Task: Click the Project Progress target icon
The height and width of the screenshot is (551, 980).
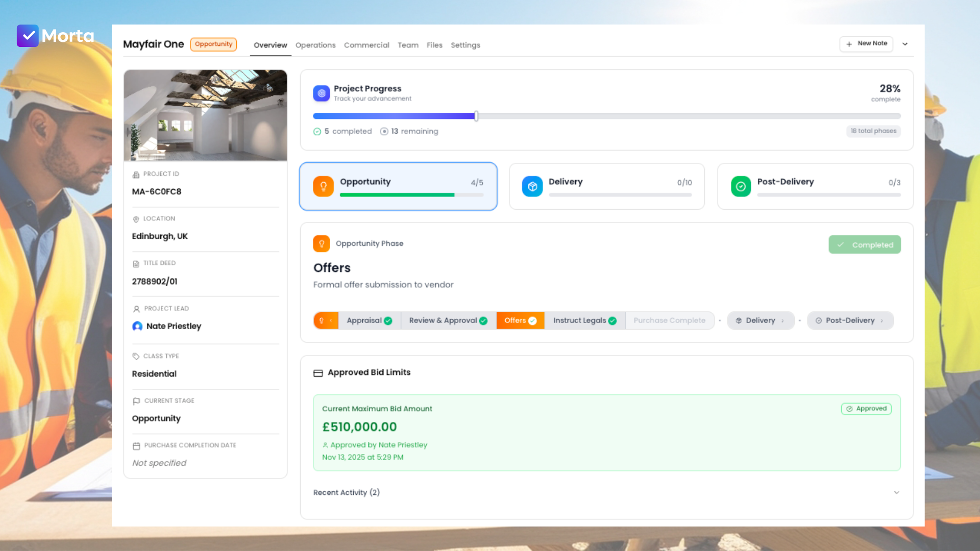Action: (x=322, y=93)
